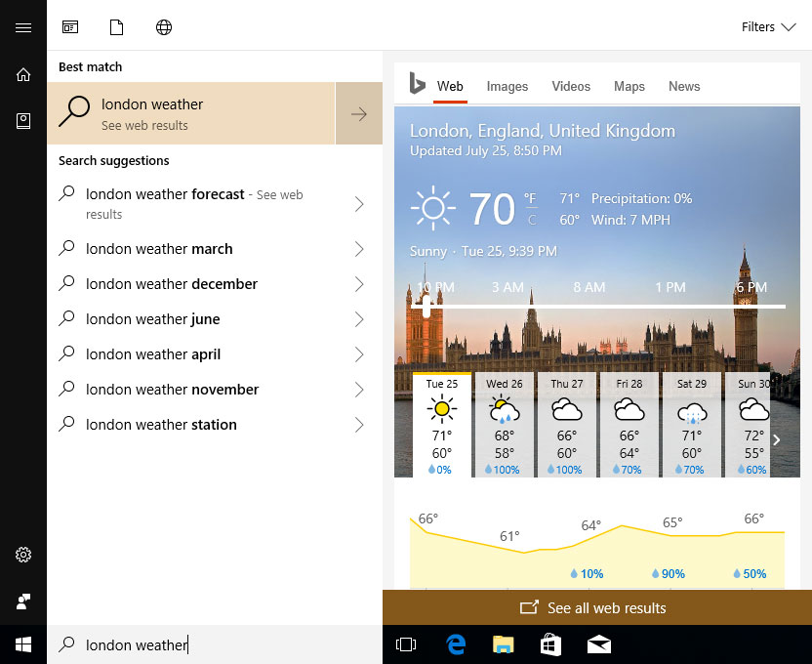Open Settings gear in Cortana sidebar
Viewport: 812px width, 664px height.
click(x=23, y=556)
